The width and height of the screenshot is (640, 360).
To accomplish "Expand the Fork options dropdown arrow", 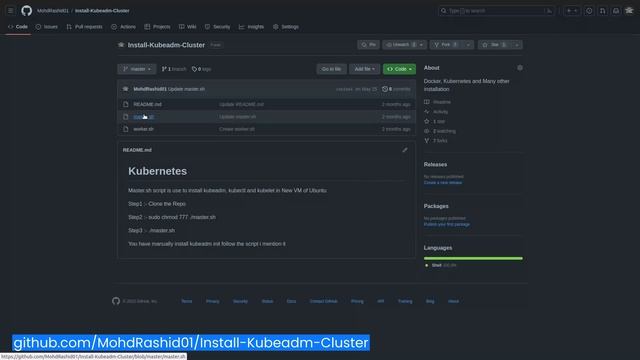I will pos(469,44).
